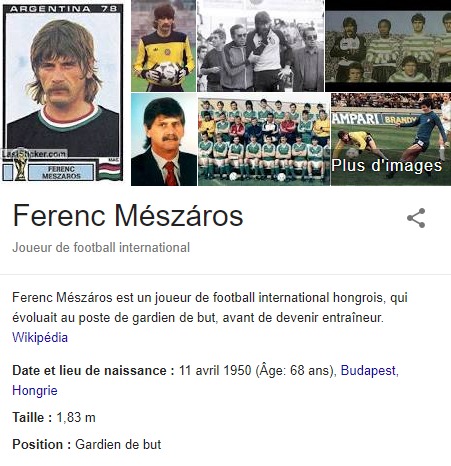View the black-and-white group photo
Image resolution: width=451 pixels, height=466 pixels.
pyautogui.click(x=260, y=46)
